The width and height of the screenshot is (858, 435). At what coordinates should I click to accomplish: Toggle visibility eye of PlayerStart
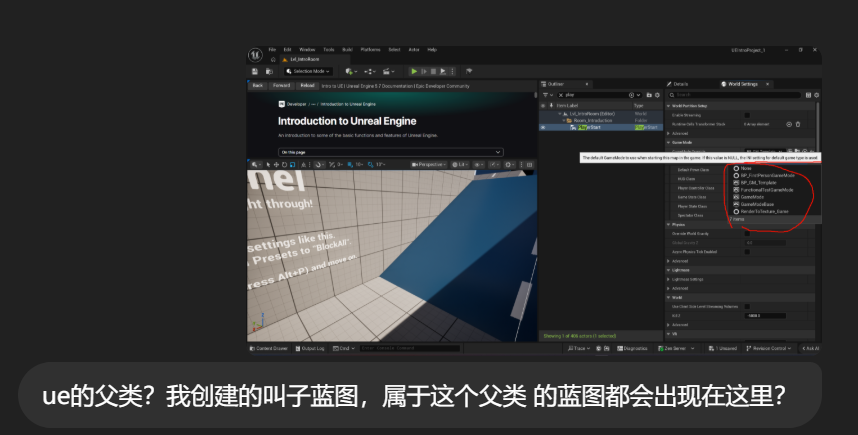click(x=543, y=127)
